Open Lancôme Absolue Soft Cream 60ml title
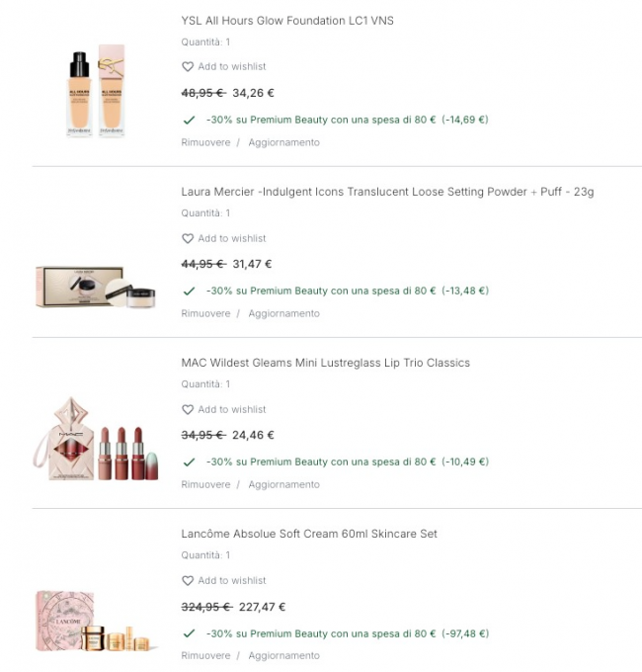This screenshot has width=642, height=672. pyautogui.click(x=309, y=534)
